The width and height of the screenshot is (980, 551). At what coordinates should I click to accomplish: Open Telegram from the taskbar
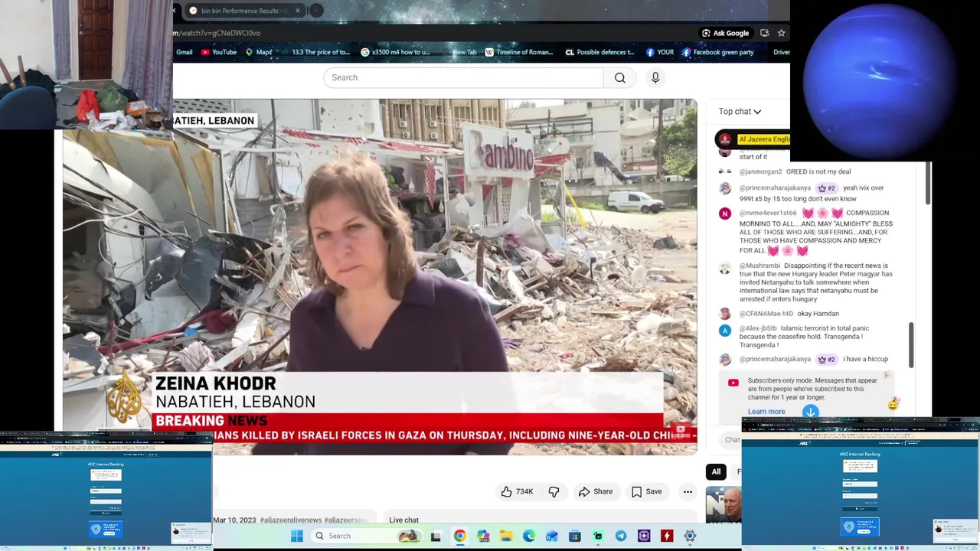click(621, 536)
